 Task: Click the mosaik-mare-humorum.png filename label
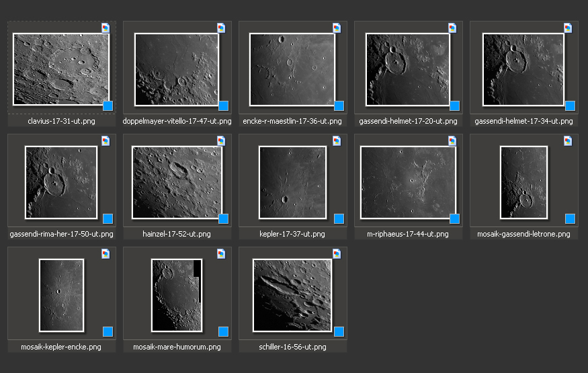177,347
